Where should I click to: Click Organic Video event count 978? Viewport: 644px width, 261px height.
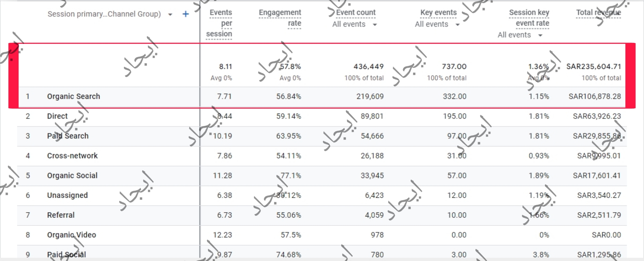click(377, 235)
